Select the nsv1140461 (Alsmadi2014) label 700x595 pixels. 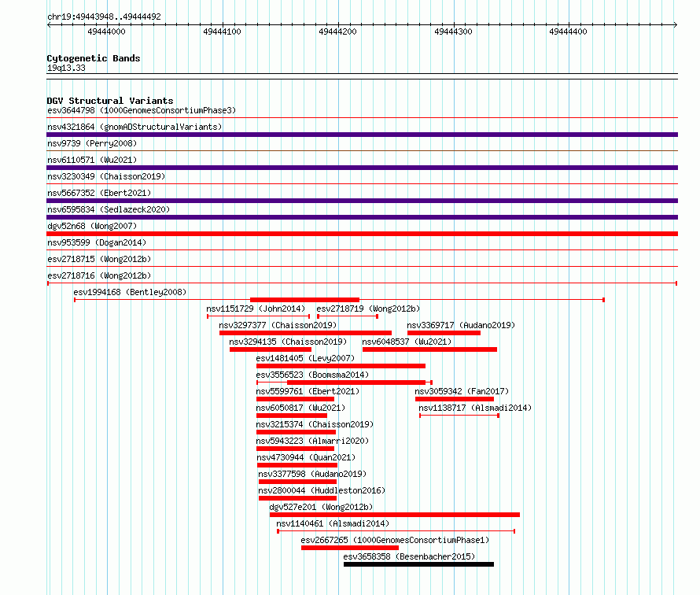pos(333,523)
